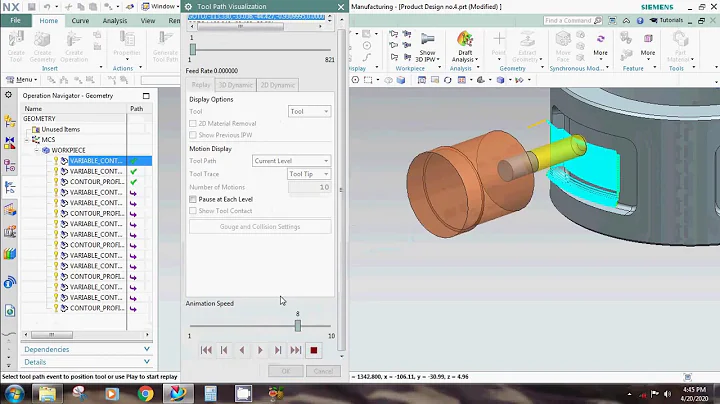Screen dimensions: 720x404
Task: Click the Create Operation icon
Action: (74, 46)
